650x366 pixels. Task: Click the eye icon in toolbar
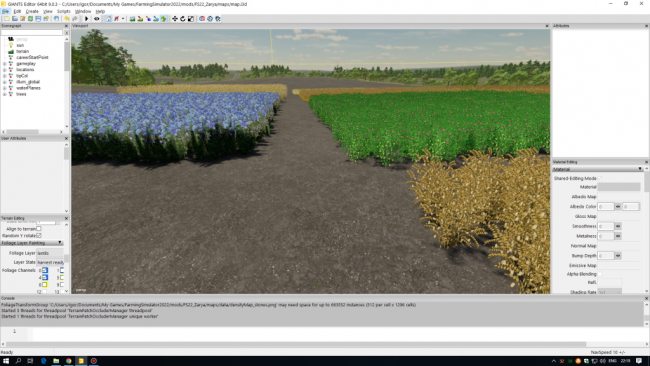pos(97,19)
